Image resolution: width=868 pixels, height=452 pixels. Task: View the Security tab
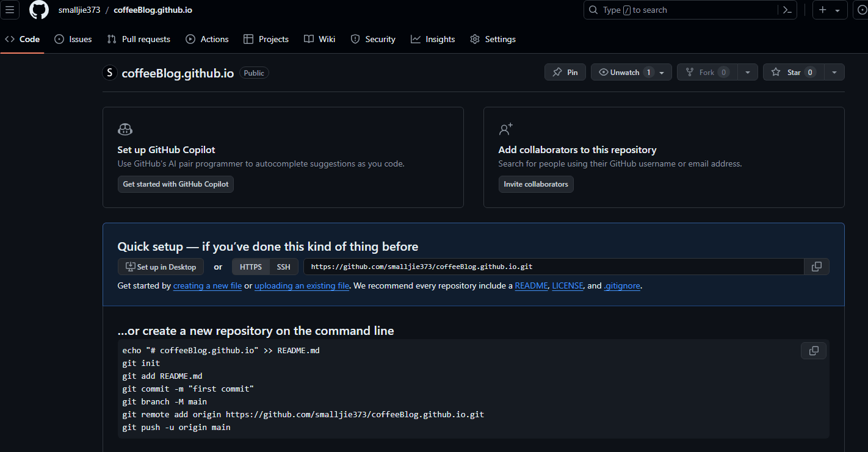[373, 39]
